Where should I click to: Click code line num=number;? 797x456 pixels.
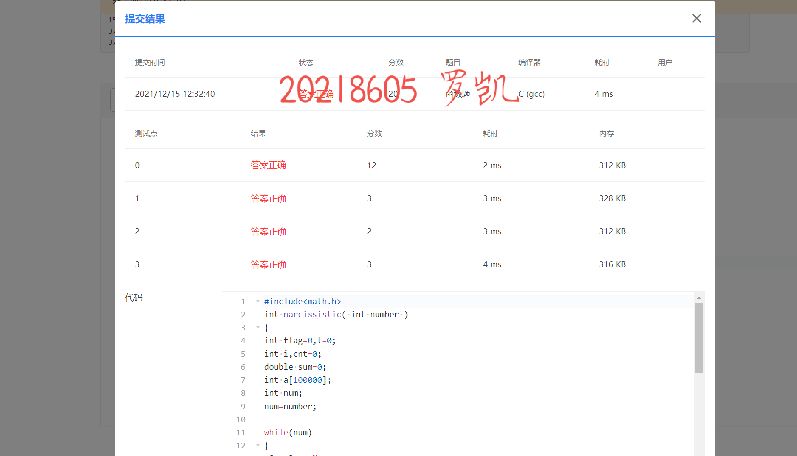[x=290, y=406]
